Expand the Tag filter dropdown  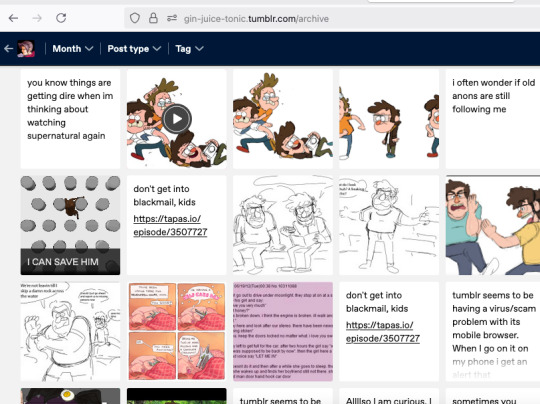pos(189,49)
